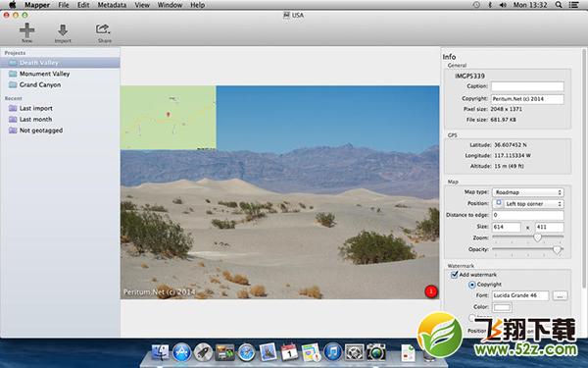Viewport: 588px width, 368px height.
Task: Launch Safari from the Dock
Action: pos(246,352)
